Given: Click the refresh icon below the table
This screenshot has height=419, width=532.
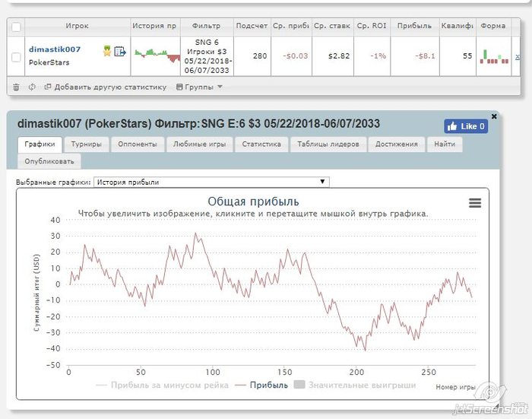Looking at the screenshot, I should [x=32, y=87].
